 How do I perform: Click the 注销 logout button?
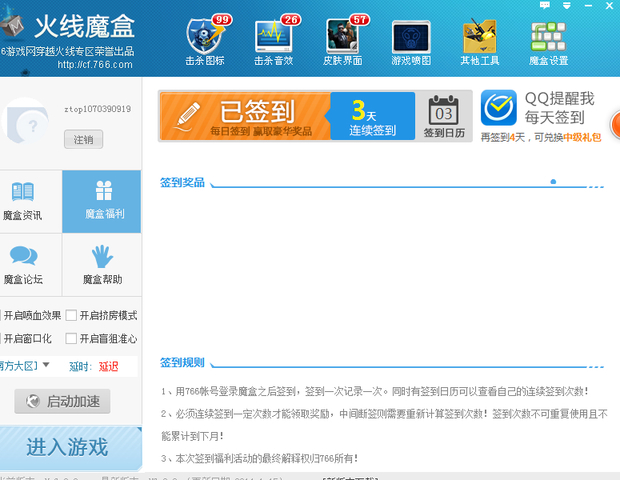click(x=83, y=139)
